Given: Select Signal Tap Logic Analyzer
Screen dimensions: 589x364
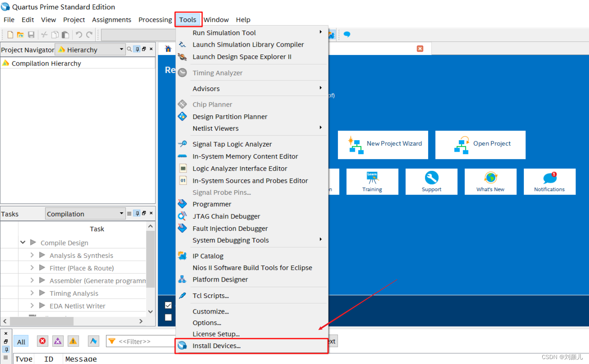Looking at the screenshot, I should coord(252,144).
